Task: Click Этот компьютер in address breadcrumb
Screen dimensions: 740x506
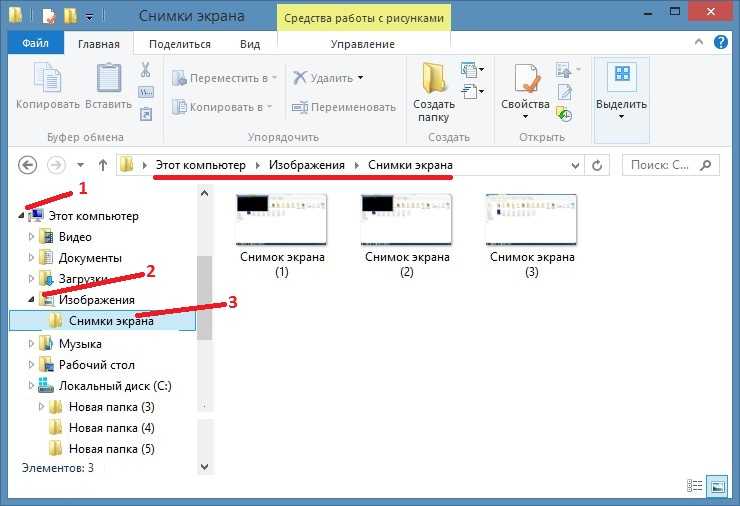Action: coord(201,165)
